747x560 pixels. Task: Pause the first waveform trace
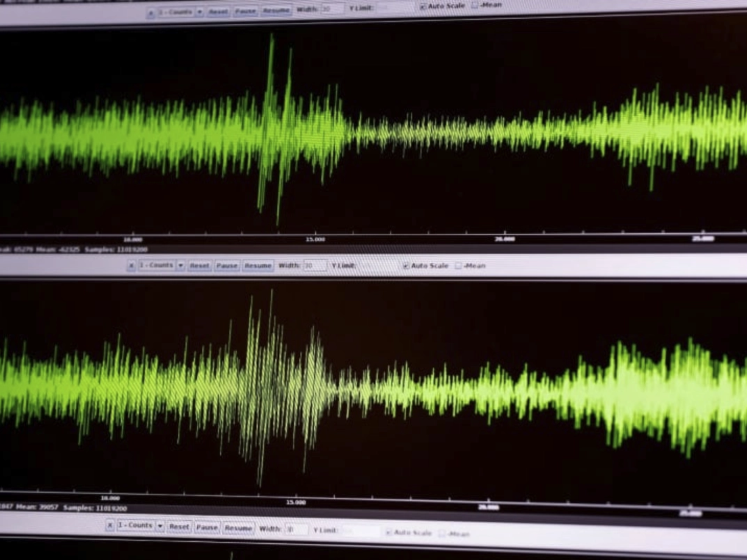coord(246,11)
